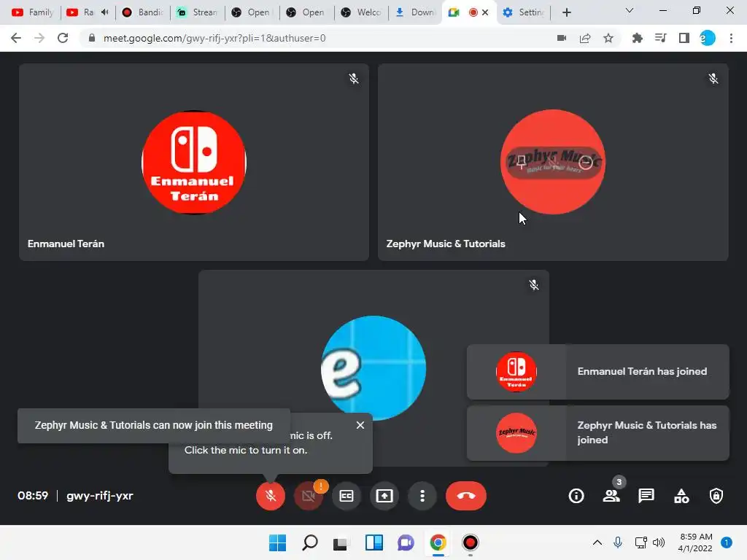Mute Zephyr Music tile's mute icon

click(x=553, y=163)
